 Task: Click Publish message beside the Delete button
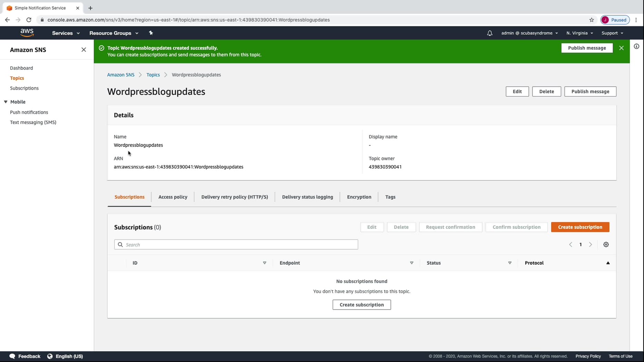[590, 91]
